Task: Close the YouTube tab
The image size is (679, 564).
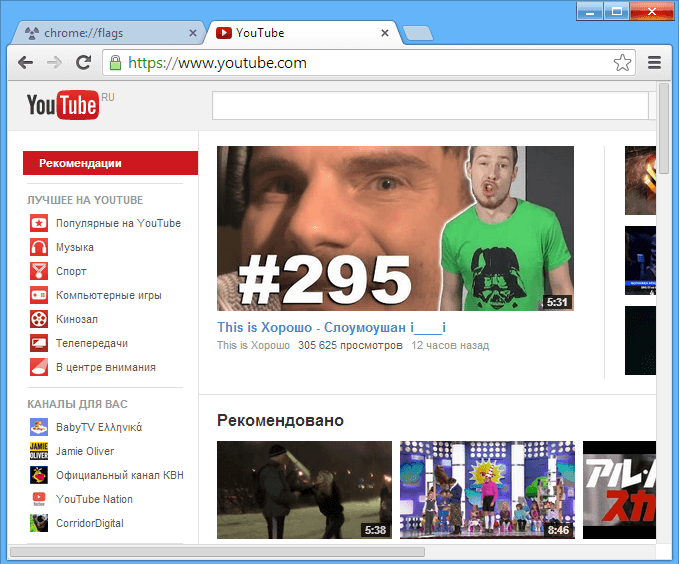Action: coord(385,33)
